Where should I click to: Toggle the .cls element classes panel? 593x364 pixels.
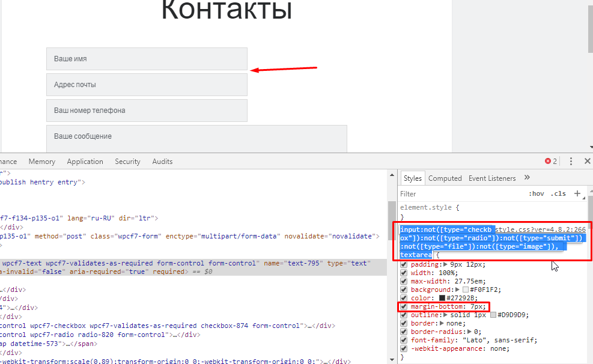[x=558, y=194]
